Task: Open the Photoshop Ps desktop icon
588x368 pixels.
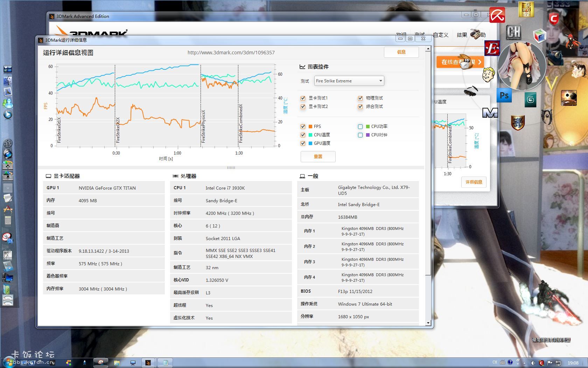Action: click(x=504, y=95)
